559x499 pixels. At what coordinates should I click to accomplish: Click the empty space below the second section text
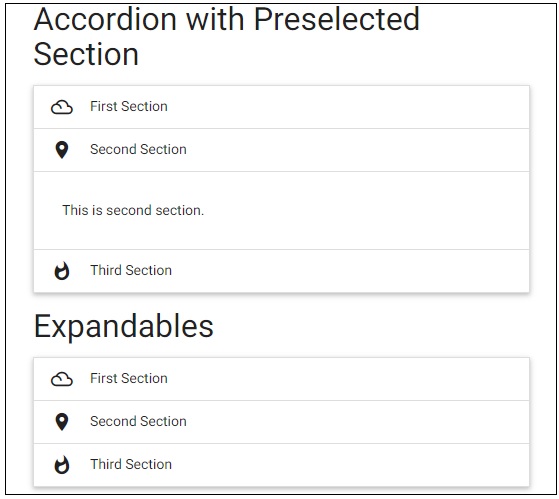(x=281, y=234)
